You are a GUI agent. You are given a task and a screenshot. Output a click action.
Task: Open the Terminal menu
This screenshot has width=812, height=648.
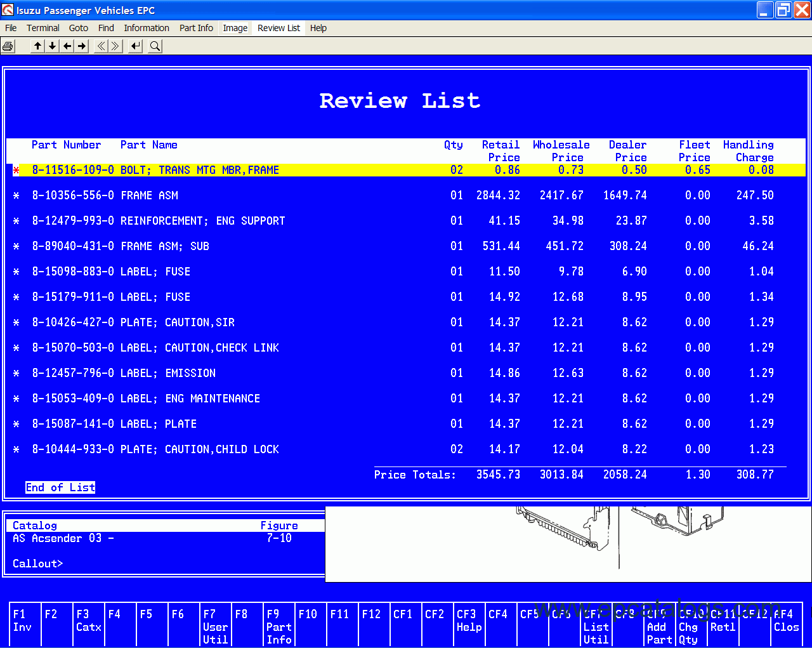43,28
